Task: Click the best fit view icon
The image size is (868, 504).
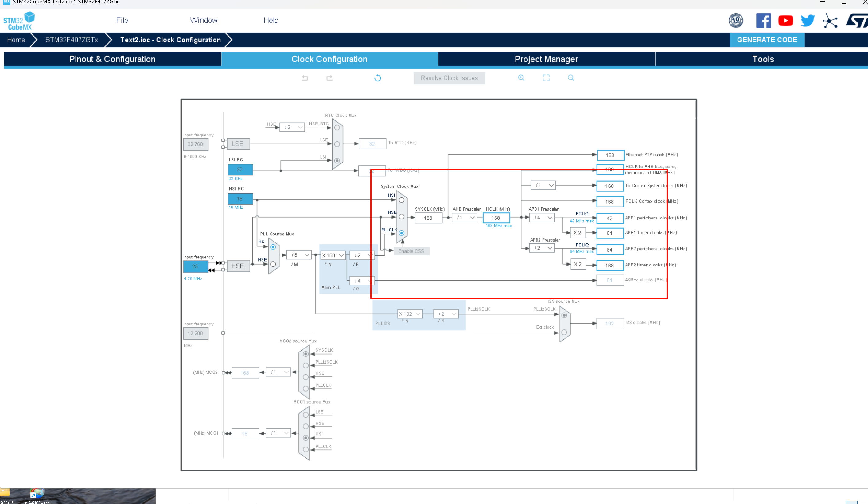Action: 546,78
